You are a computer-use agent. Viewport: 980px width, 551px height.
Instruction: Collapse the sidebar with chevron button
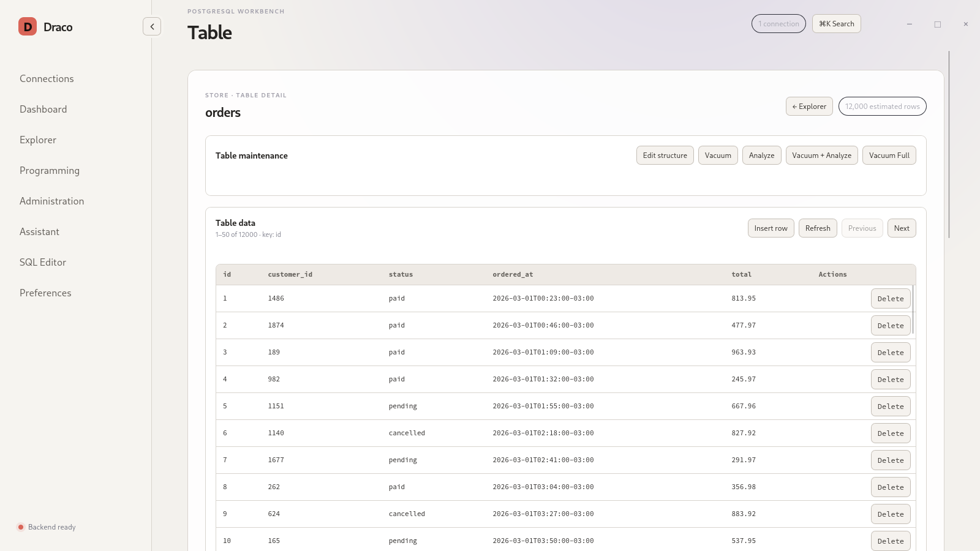click(152, 26)
